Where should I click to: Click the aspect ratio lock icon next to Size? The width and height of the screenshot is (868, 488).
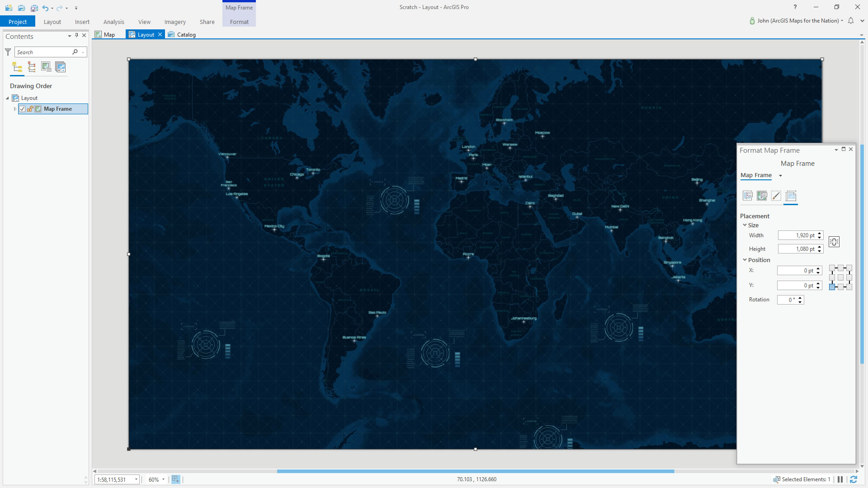tap(834, 242)
